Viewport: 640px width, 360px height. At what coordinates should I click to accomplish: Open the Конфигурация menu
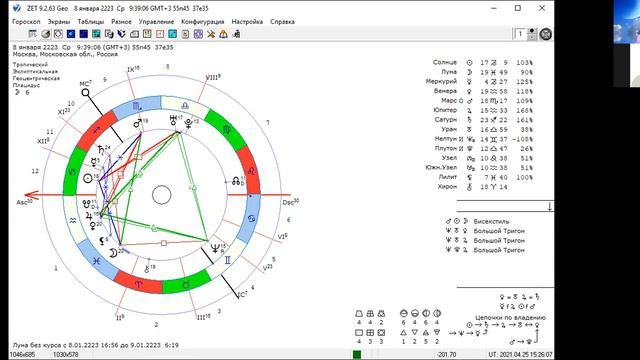[202, 22]
